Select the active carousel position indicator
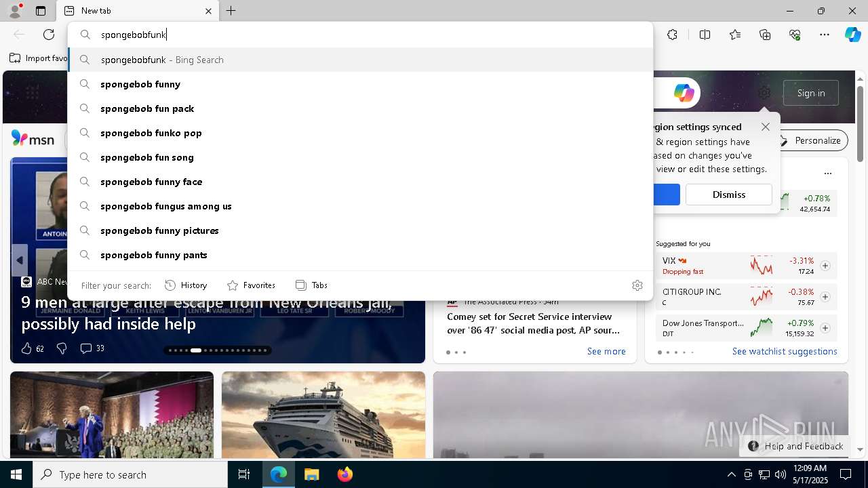This screenshot has width=868, height=488. click(x=196, y=350)
